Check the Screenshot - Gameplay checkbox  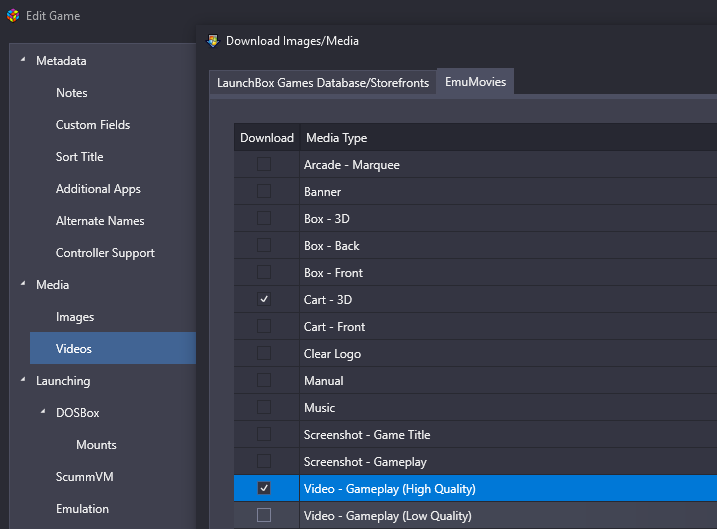click(x=264, y=461)
